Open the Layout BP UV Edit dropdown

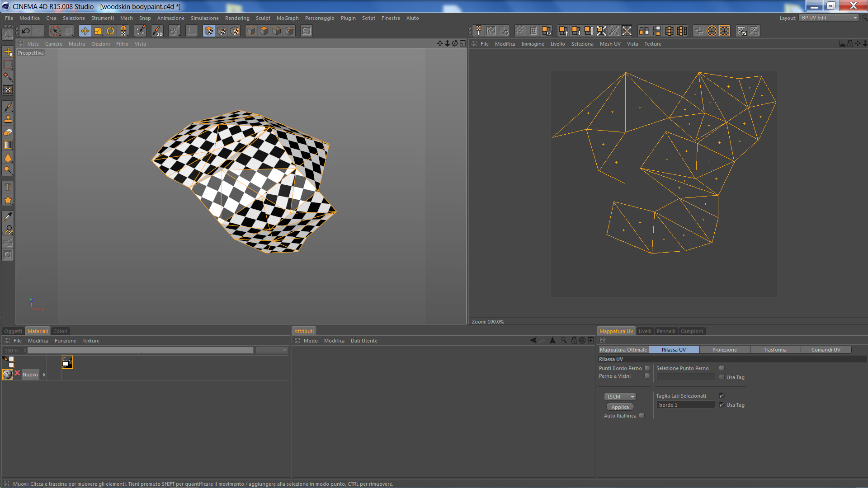pos(829,18)
